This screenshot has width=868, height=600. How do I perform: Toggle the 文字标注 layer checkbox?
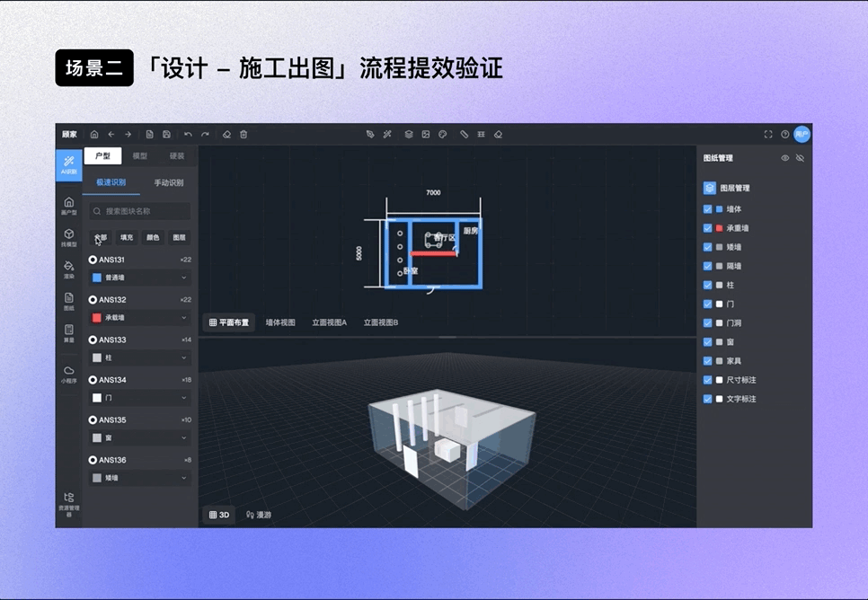707,399
